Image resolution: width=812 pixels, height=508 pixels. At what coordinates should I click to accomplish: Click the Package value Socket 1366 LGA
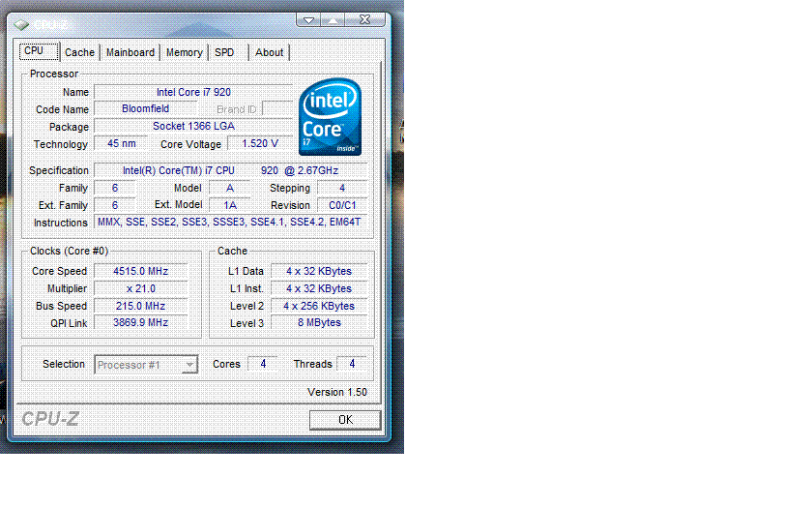click(193, 126)
